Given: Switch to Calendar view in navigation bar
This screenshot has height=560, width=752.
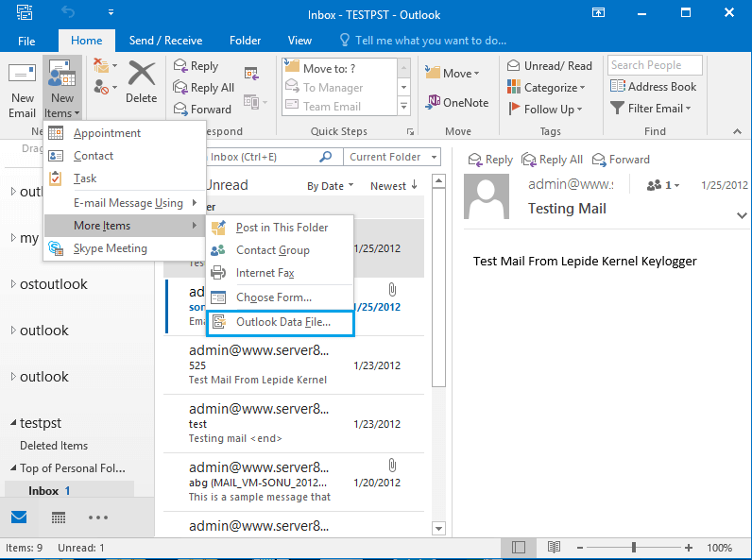Looking at the screenshot, I should [x=59, y=518].
